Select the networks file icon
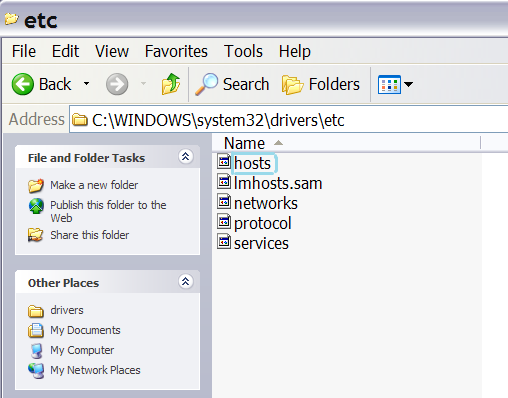 [224, 201]
